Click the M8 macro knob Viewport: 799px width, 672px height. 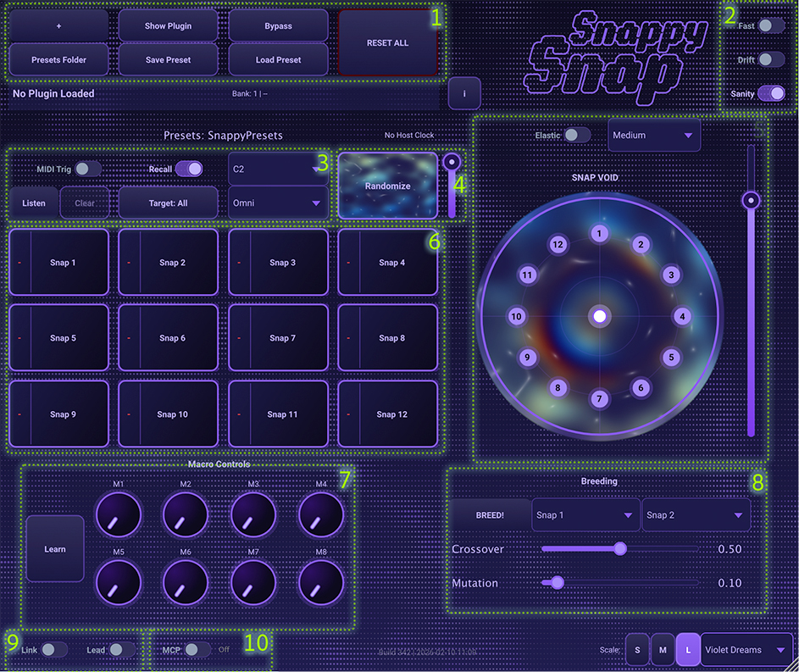pos(321,583)
